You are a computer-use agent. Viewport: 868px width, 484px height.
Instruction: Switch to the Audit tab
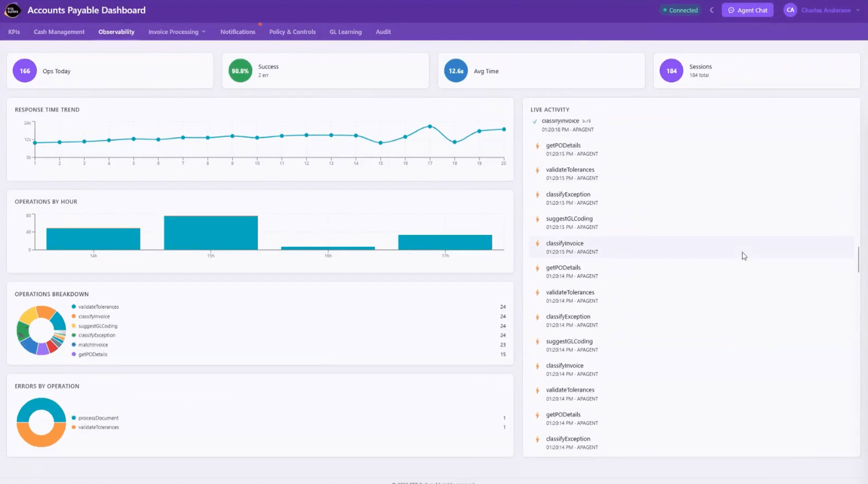[x=383, y=32]
